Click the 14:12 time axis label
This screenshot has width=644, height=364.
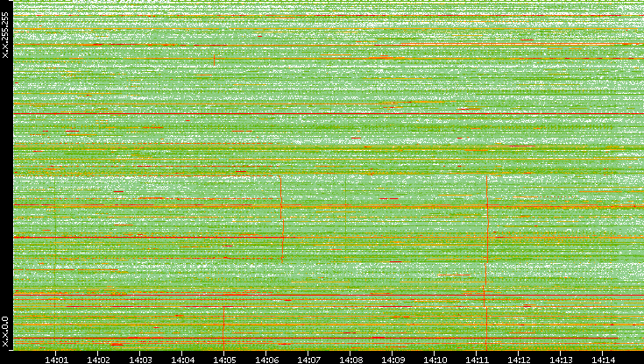coord(519,360)
